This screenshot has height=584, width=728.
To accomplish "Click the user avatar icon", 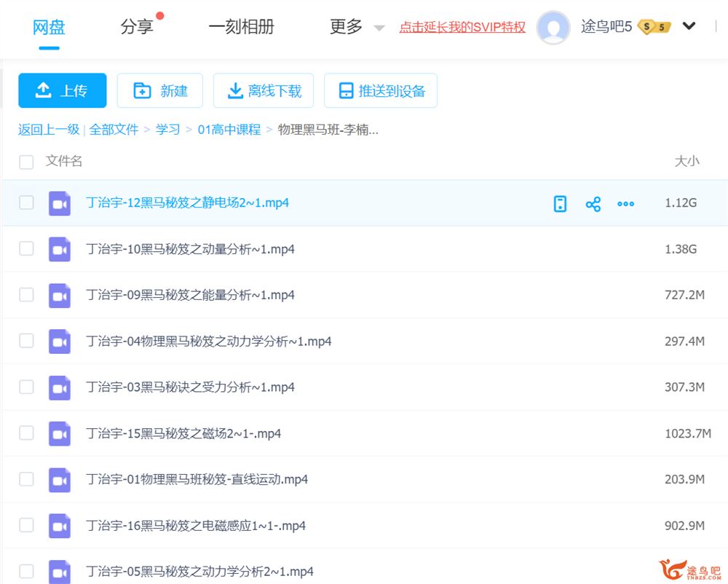I will tap(553, 28).
